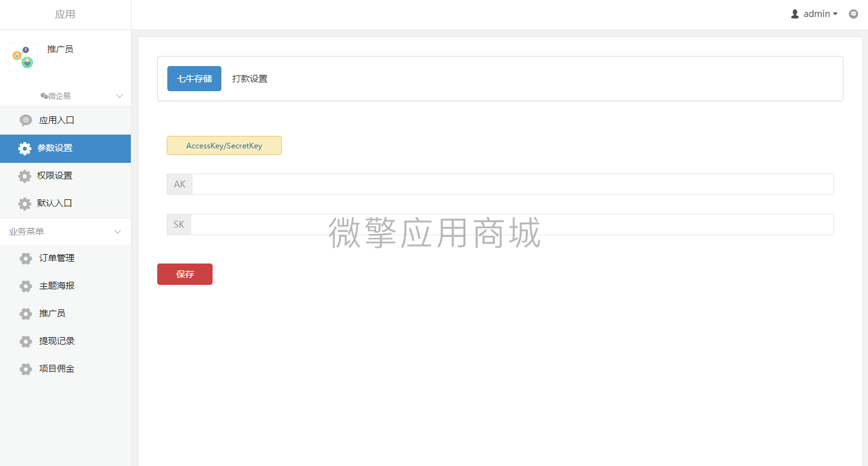Viewport: 868px width, 466px height.
Task: Focus the AK input field
Action: tap(513, 184)
